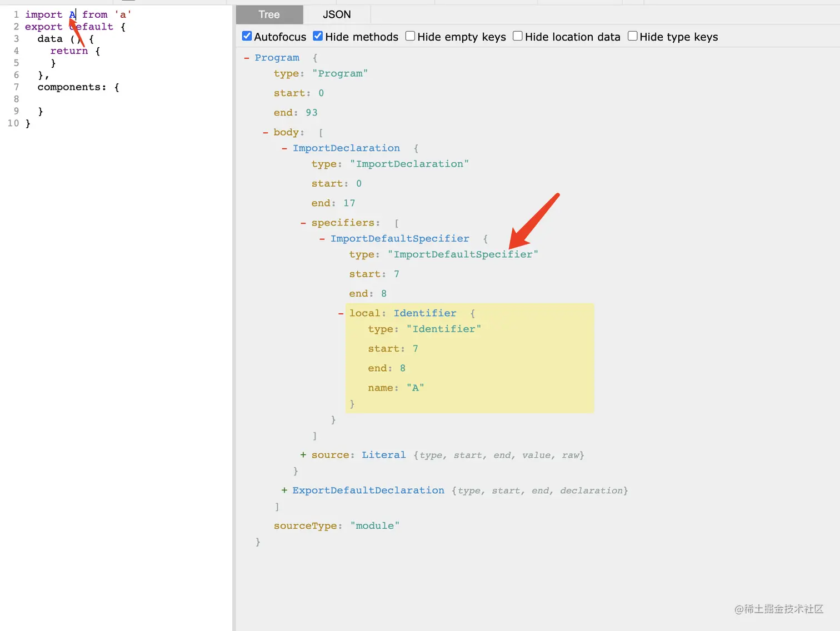Select the ImportDefaultSpecifier node name

point(400,239)
